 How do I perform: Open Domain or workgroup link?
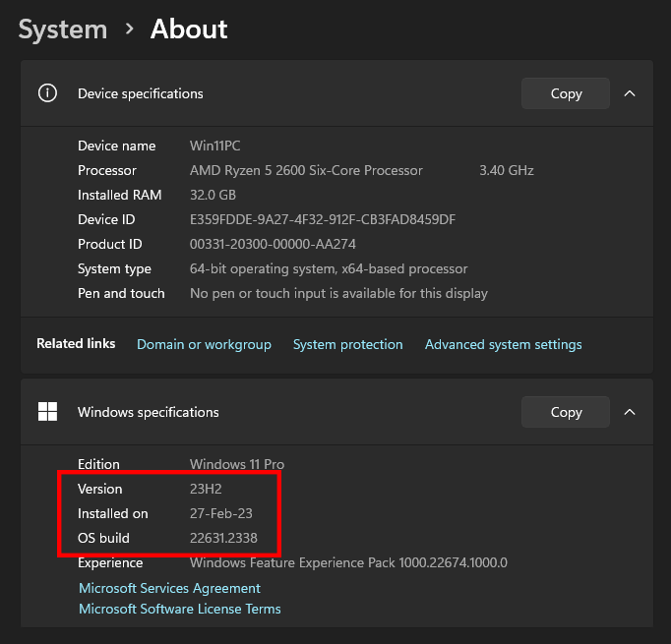(204, 344)
